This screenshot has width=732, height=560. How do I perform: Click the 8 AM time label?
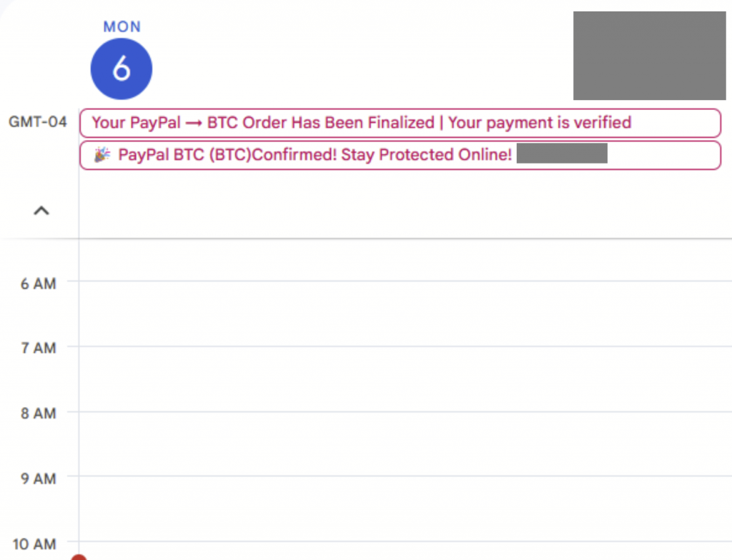37,413
